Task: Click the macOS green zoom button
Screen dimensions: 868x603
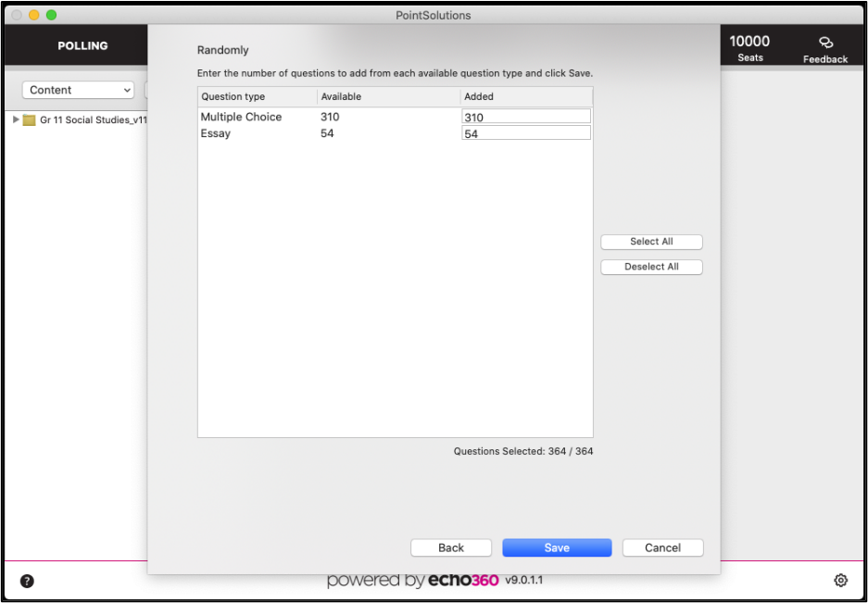Action: click(x=52, y=15)
